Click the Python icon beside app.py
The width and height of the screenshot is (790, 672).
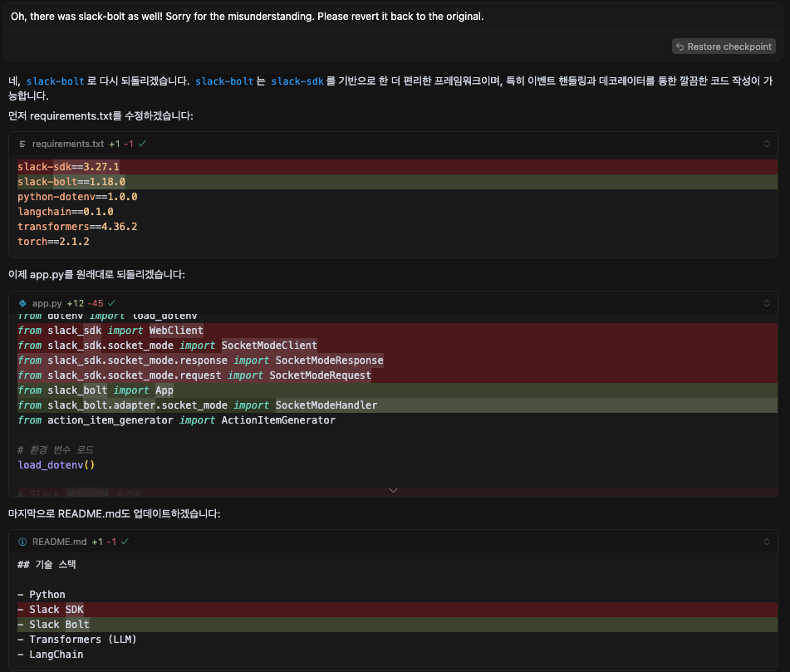coord(22,303)
